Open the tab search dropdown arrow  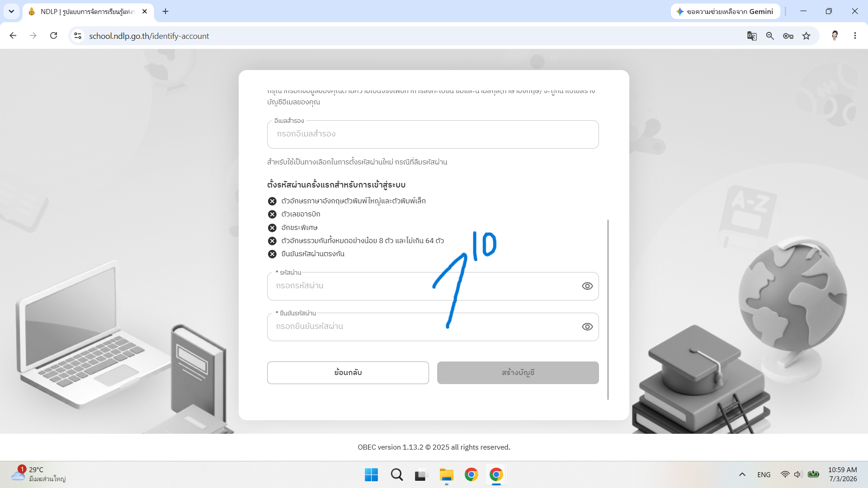pos(11,11)
